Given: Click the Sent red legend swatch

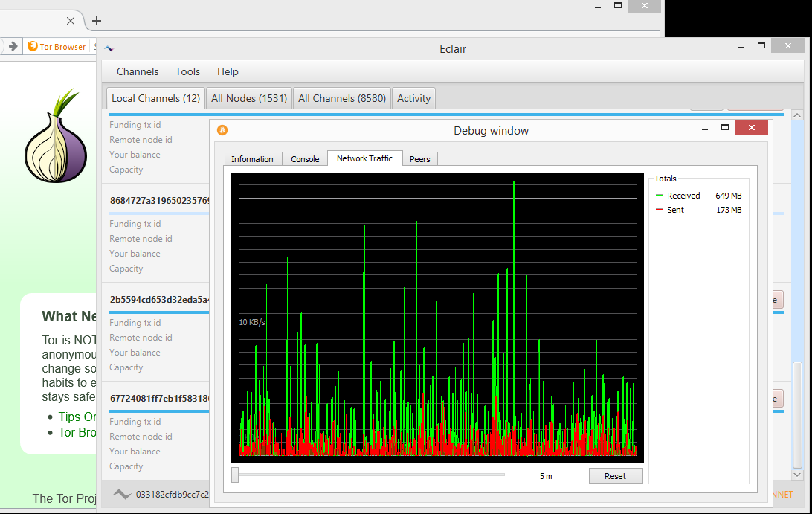Looking at the screenshot, I should (x=660, y=209).
